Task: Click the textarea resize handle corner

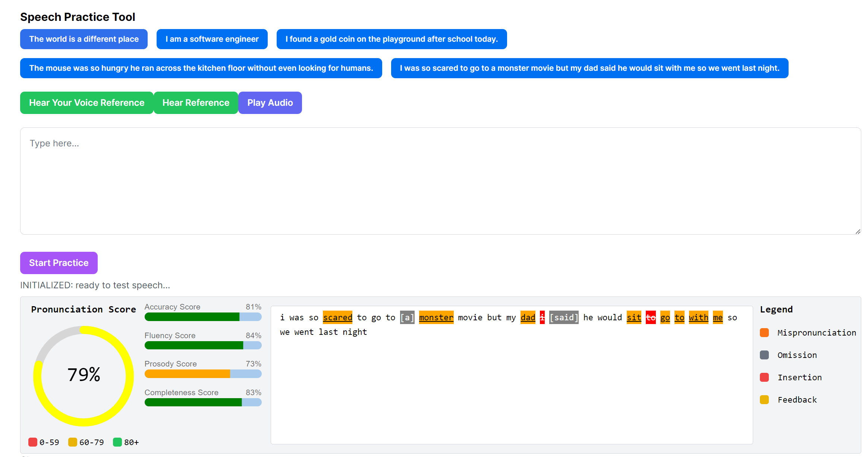Action: [858, 231]
